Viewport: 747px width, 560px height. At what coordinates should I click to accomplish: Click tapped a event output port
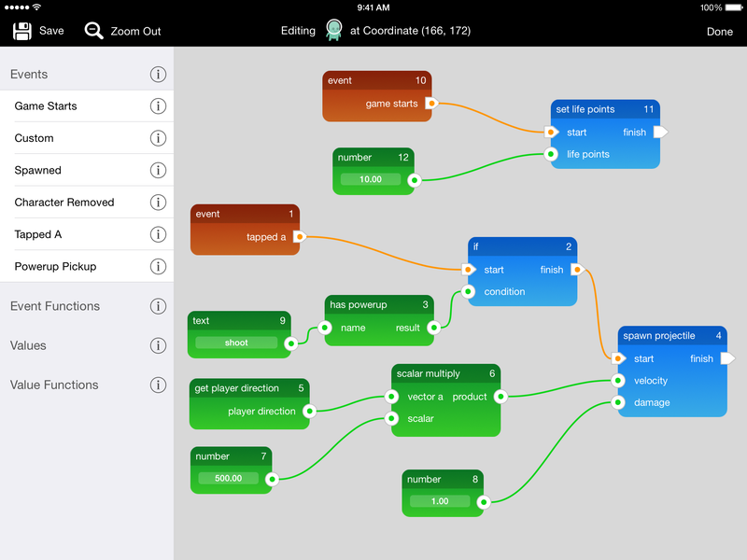tap(300, 236)
